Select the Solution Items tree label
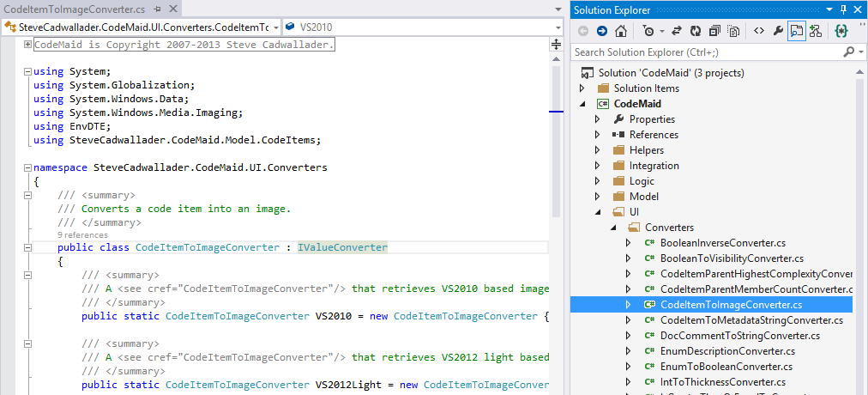Viewport: 868px width, 395px height. pyautogui.click(x=647, y=88)
